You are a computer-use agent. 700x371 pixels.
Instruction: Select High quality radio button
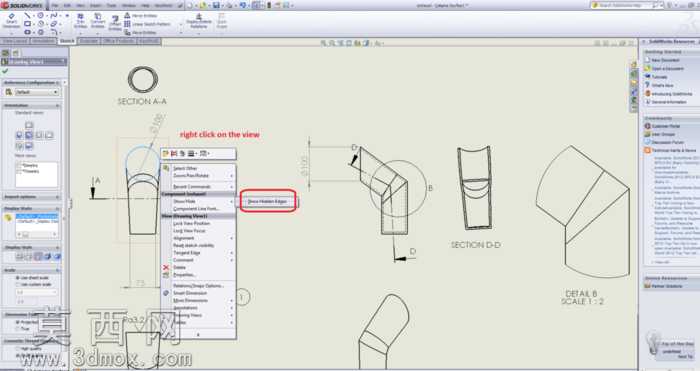[x=18, y=349]
